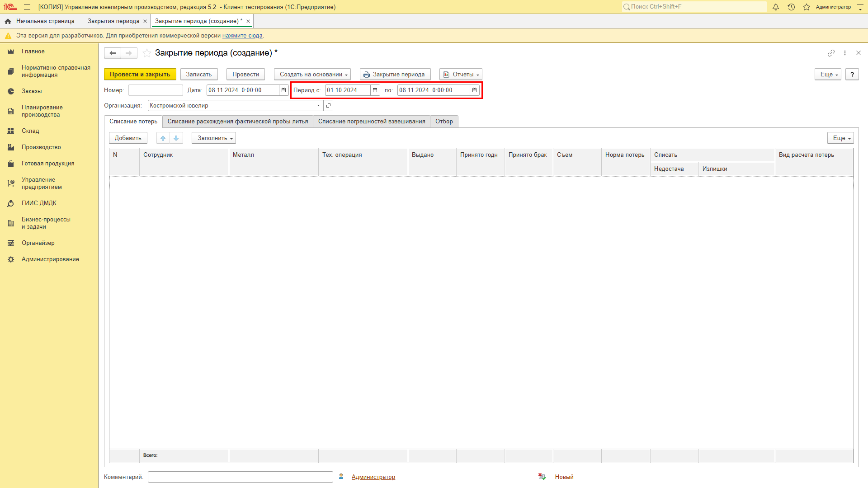The height and width of the screenshot is (488, 868).
Task: Click Провести и закрыть button
Action: point(140,75)
